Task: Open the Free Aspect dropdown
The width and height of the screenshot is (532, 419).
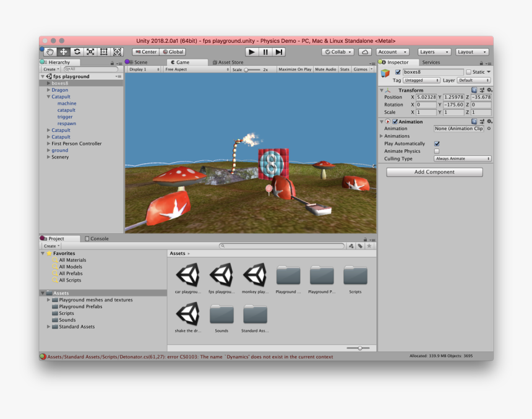Action: coord(197,69)
